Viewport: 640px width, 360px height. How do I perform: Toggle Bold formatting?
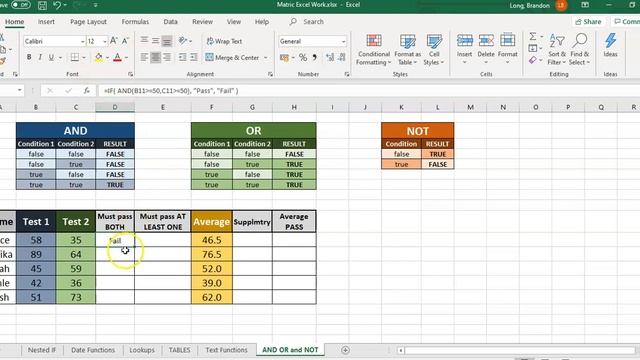click(x=29, y=58)
